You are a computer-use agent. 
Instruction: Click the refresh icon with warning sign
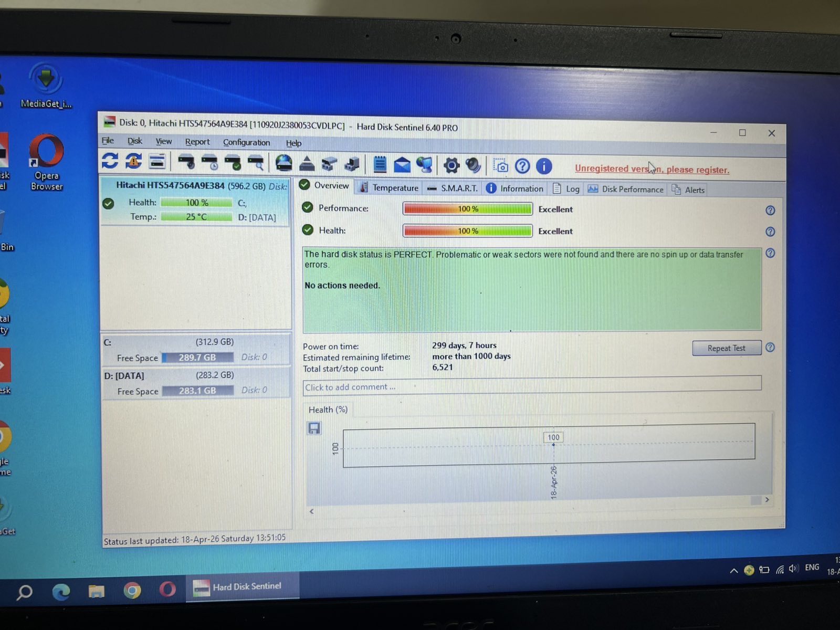(133, 162)
